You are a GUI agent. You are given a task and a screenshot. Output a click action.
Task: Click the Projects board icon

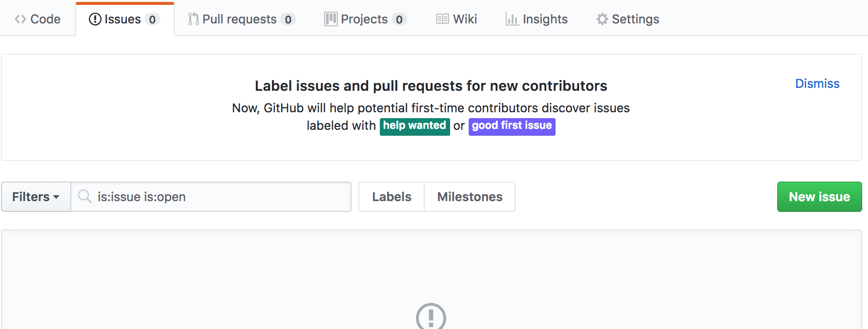(331, 19)
